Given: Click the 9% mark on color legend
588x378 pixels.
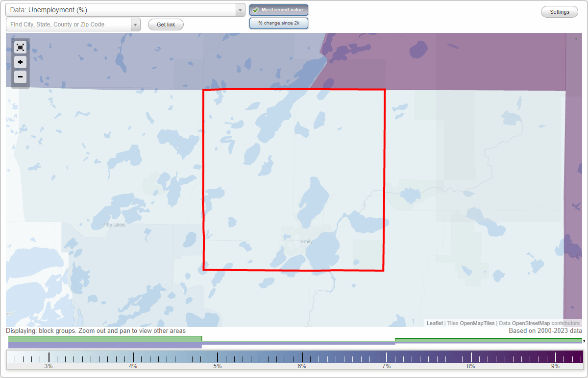Looking at the screenshot, I should [x=555, y=366].
